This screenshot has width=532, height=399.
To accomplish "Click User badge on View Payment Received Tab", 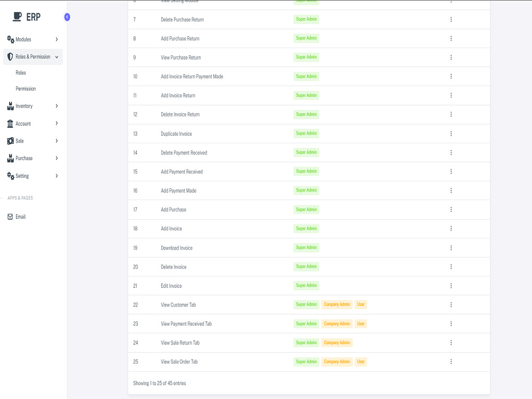I will (361, 323).
